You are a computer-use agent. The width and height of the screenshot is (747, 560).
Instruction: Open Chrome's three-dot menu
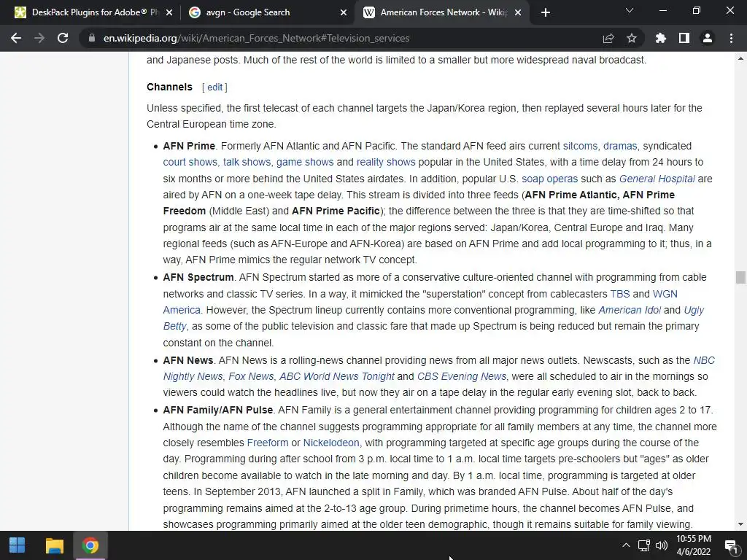click(731, 38)
